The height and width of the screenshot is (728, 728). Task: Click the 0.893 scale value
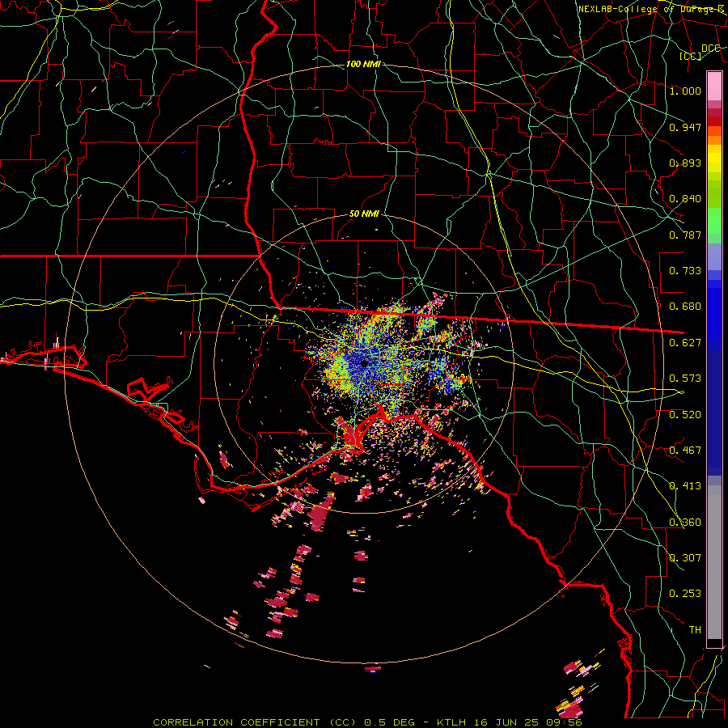coord(685,163)
